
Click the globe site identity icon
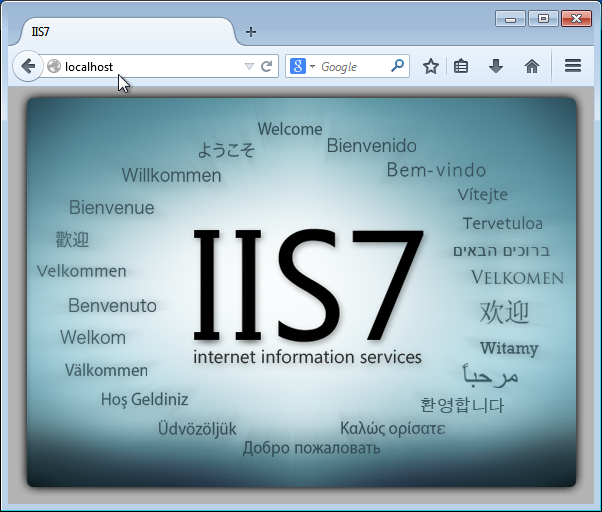54,66
